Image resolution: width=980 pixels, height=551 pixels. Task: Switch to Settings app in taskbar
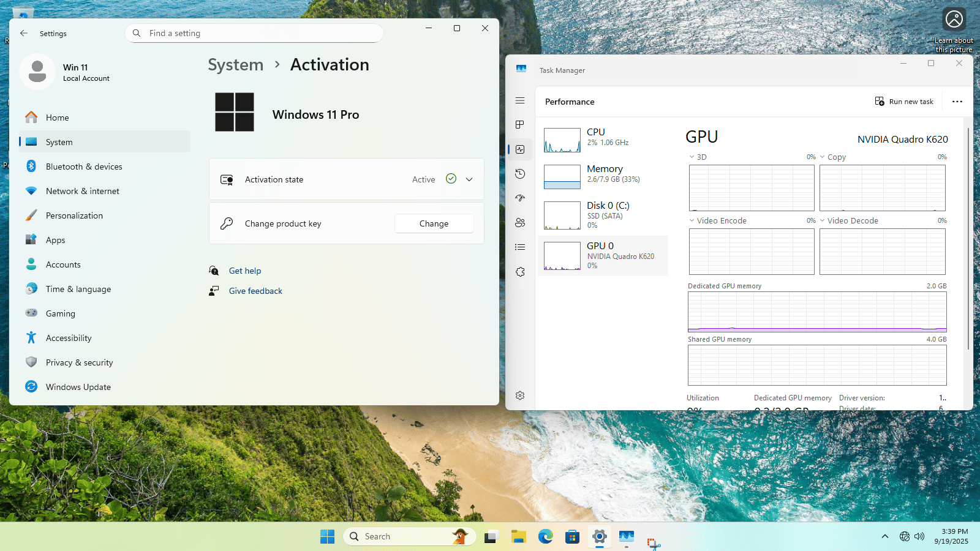(x=600, y=536)
